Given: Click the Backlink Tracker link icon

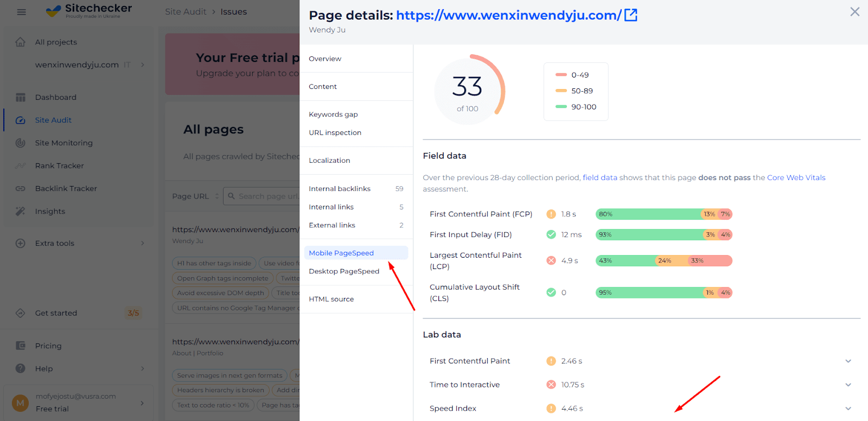Looking at the screenshot, I should (x=21, y=188).
